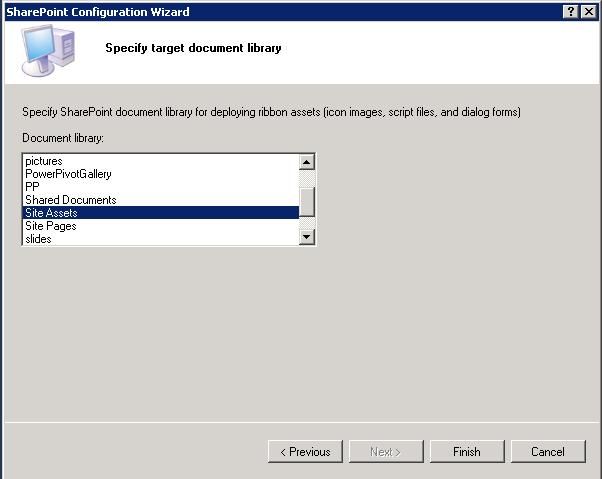
Task: Click the computer wizard icon in header
Action: coord(48,50)
